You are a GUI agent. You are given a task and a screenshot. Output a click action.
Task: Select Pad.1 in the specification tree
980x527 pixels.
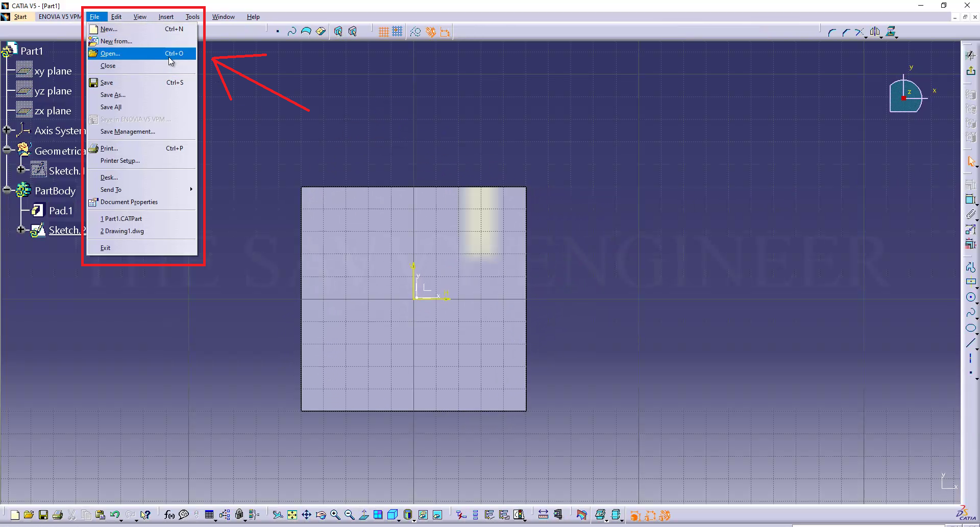60,211
